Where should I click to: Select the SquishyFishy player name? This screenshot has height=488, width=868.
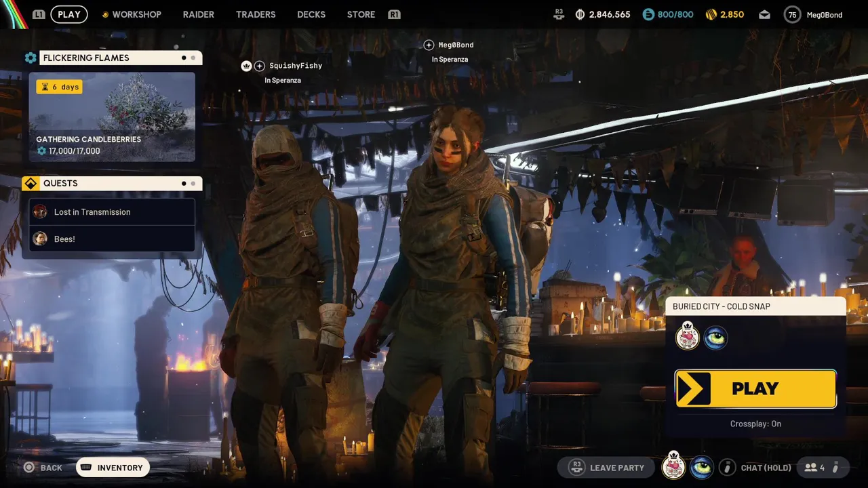296,66
